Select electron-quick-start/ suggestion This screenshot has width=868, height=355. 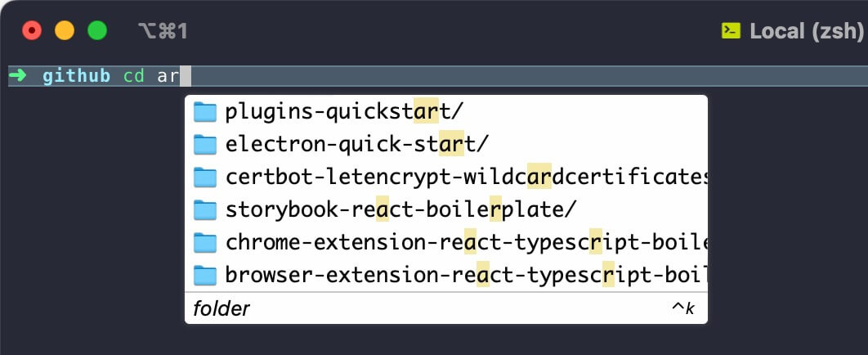pos(445,145)
